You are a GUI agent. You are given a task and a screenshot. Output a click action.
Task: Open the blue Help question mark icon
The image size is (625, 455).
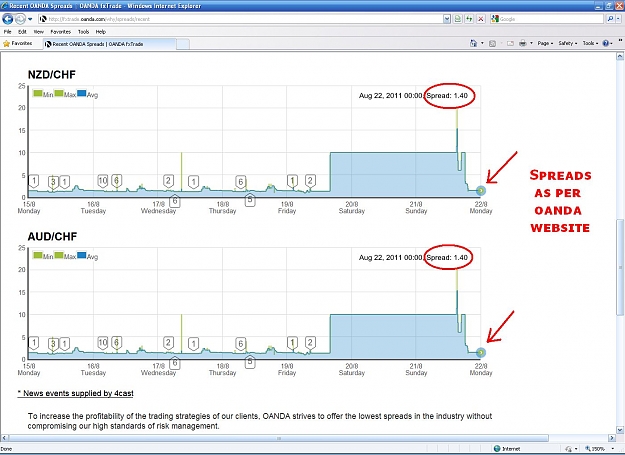tap(605, 43)
